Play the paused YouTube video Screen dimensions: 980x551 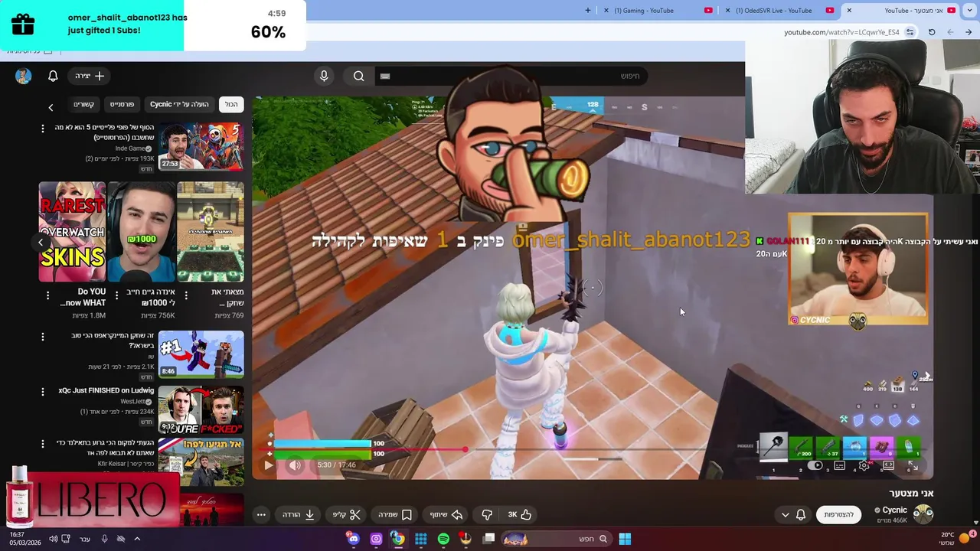pos(268,465)
